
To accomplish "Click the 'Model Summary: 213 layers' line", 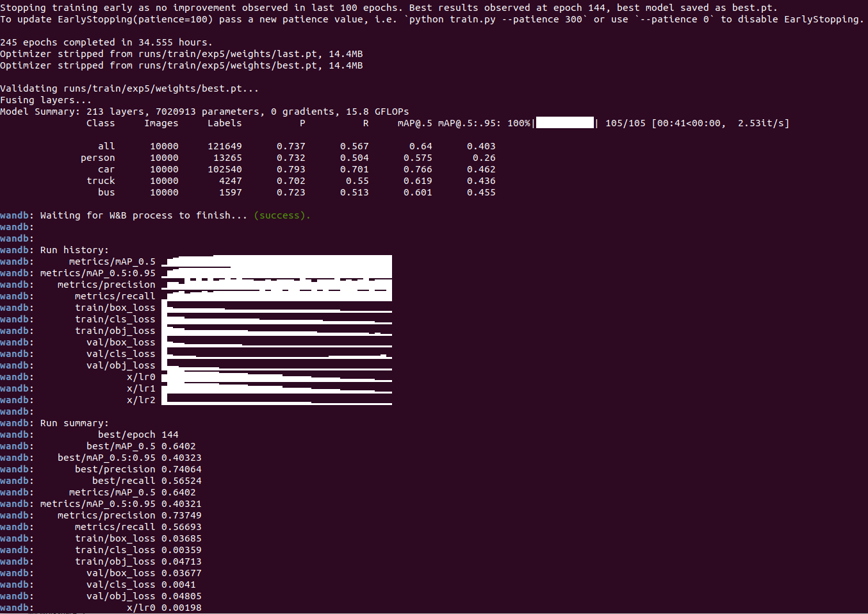I will pos(204,112).
